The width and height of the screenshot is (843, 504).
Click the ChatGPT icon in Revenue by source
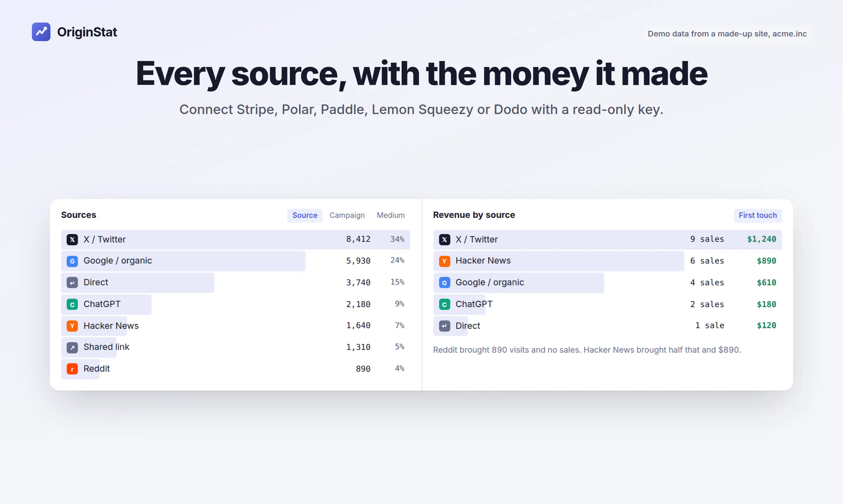(444, 304)
